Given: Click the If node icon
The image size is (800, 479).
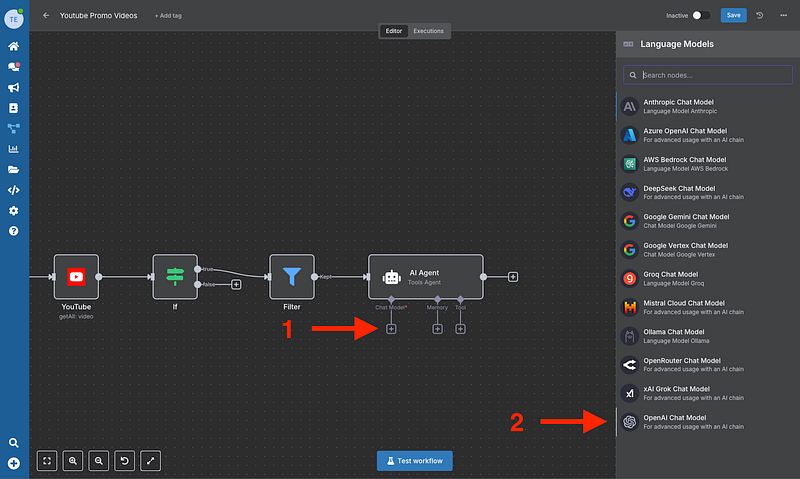Looking at the screenshot, I should click(x=175, y=276).
